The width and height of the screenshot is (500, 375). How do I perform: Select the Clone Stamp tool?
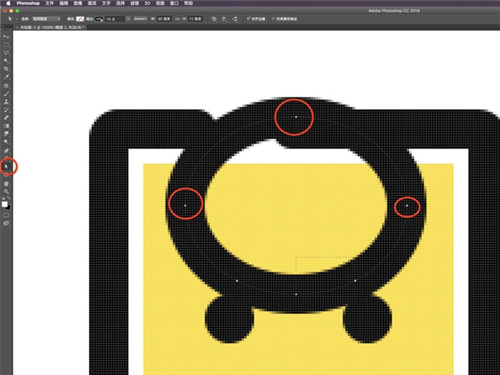coord(6,101)
